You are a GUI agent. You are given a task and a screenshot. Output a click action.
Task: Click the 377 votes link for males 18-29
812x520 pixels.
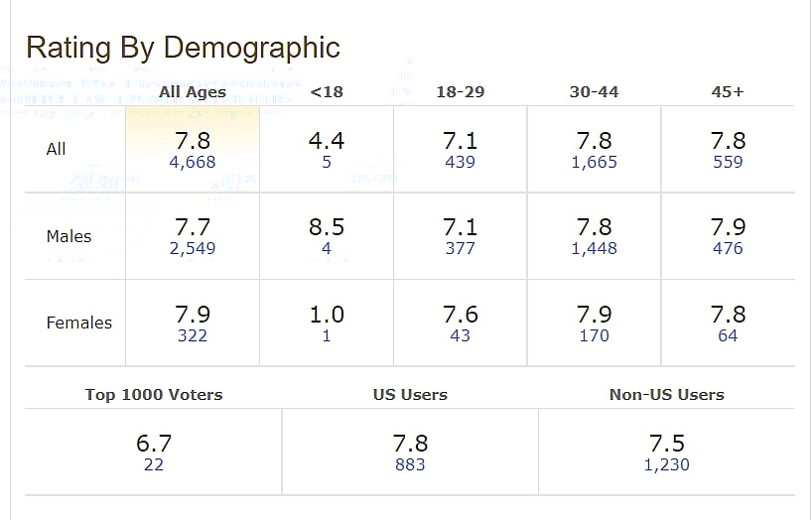[461, 249]
